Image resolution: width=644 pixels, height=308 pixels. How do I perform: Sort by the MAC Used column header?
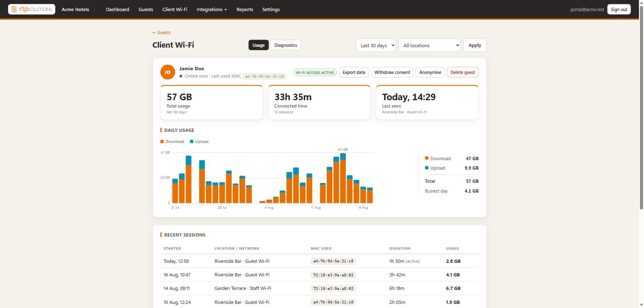click(321, 248)
